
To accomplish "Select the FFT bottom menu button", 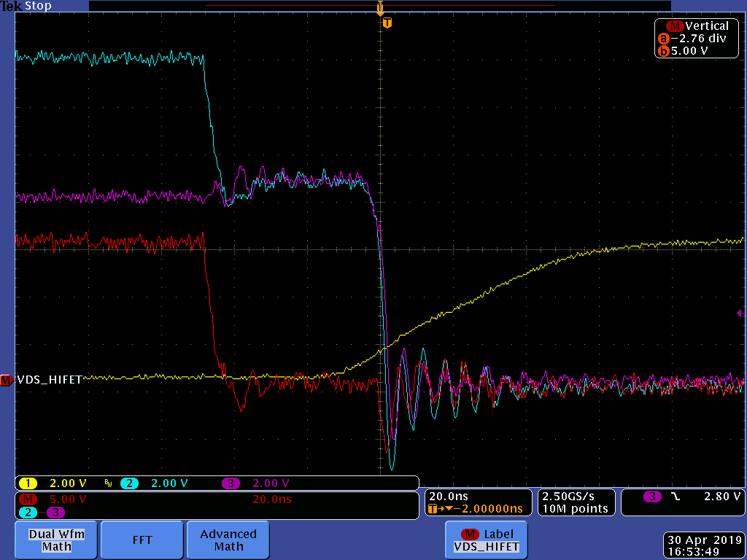I will coord(142,540).
